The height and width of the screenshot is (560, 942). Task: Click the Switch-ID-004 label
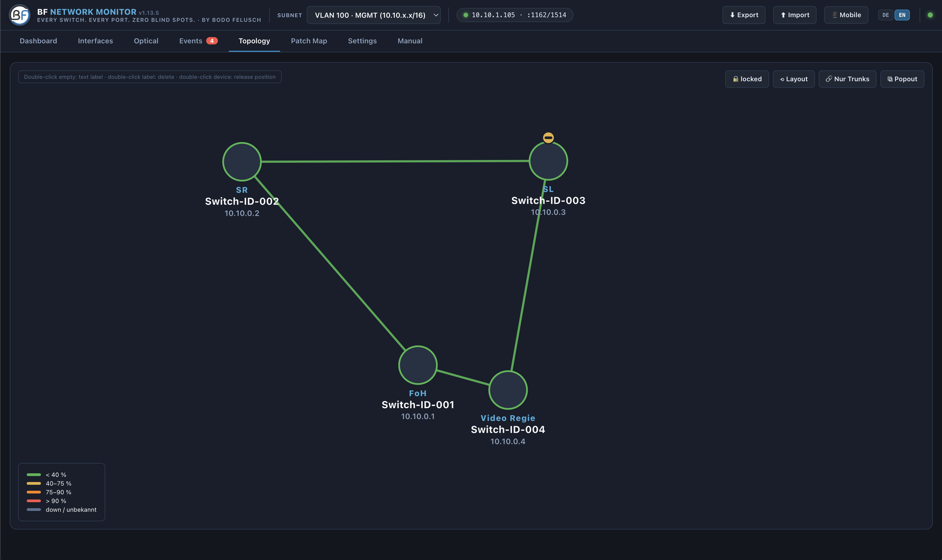click(x=508, y=429)
